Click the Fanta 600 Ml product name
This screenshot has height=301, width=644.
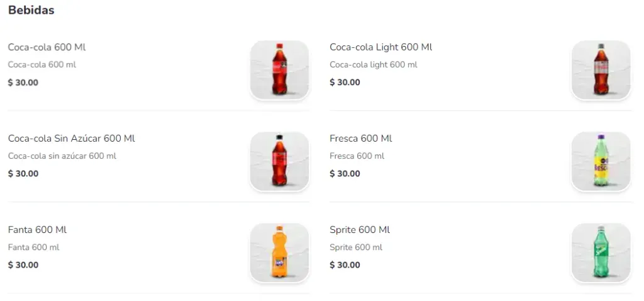tap(37, 230)
